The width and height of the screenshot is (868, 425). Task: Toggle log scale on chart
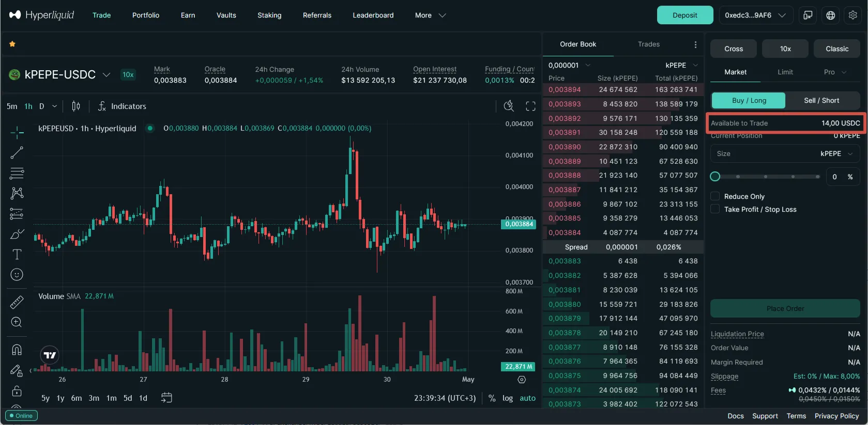point(508,398)
